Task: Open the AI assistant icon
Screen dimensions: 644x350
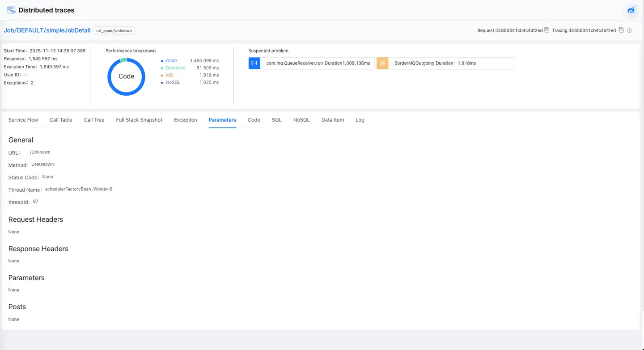Action: [x=631, y=10]
